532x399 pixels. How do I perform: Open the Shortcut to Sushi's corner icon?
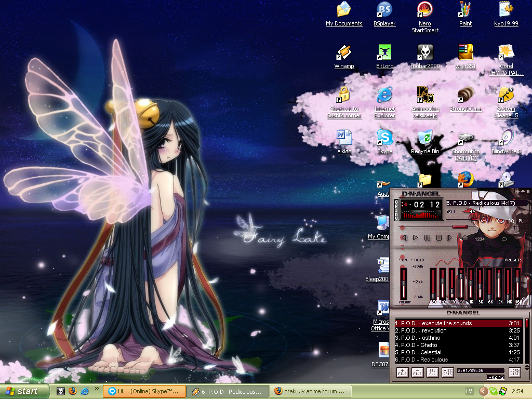coord(344,102)
